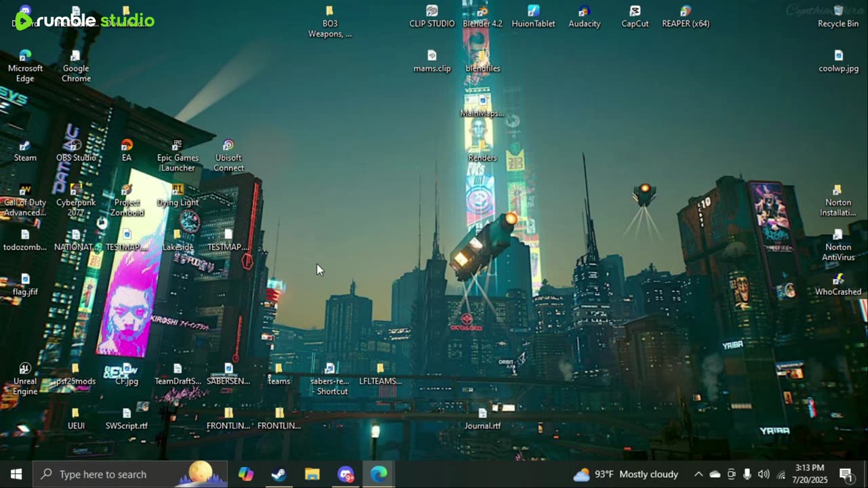Select the MainMaps folder icon
The image size is (868, 488).
pos(483,106)
